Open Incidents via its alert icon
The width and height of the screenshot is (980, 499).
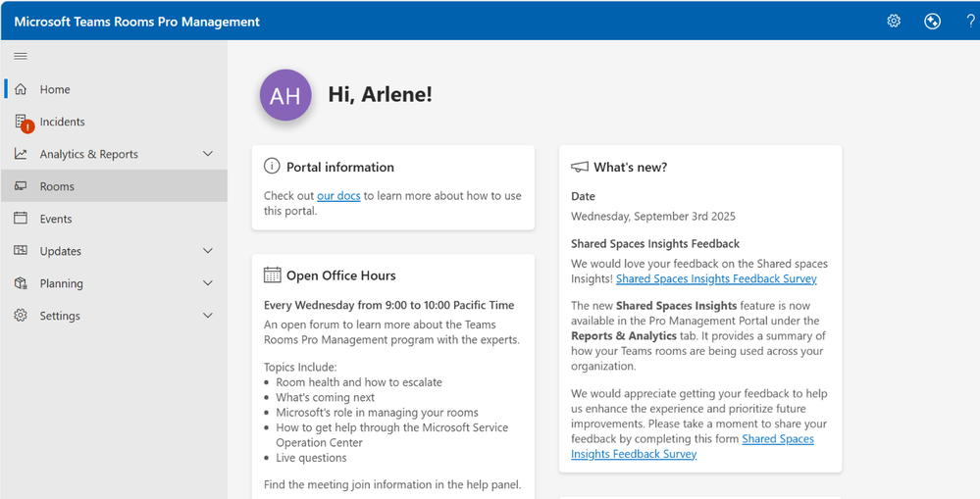[22, 123]
